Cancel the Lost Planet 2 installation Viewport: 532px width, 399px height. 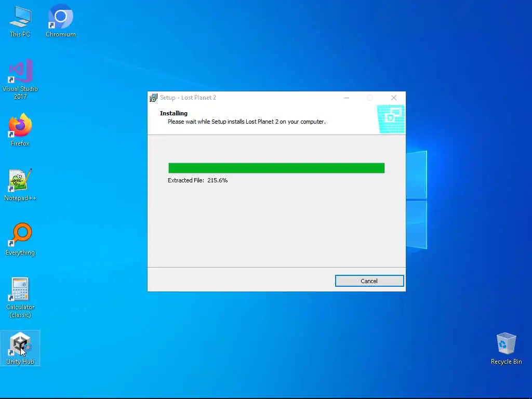[369, 281]
